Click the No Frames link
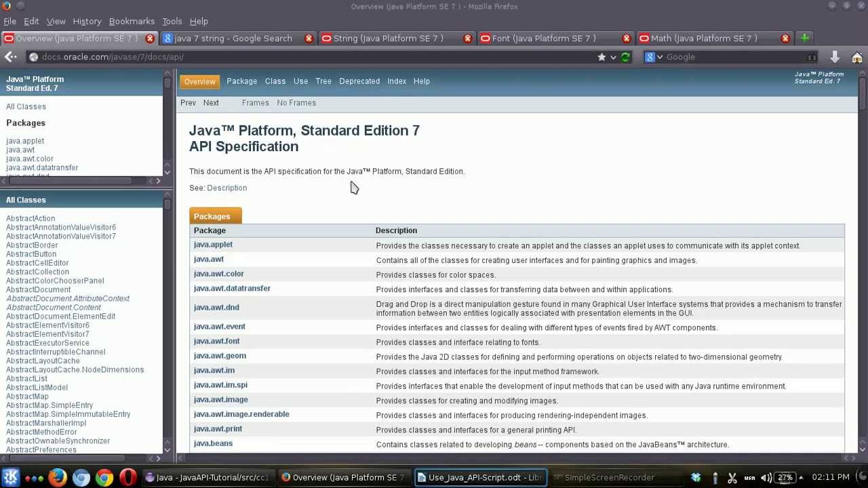 [x=296, y=103]
